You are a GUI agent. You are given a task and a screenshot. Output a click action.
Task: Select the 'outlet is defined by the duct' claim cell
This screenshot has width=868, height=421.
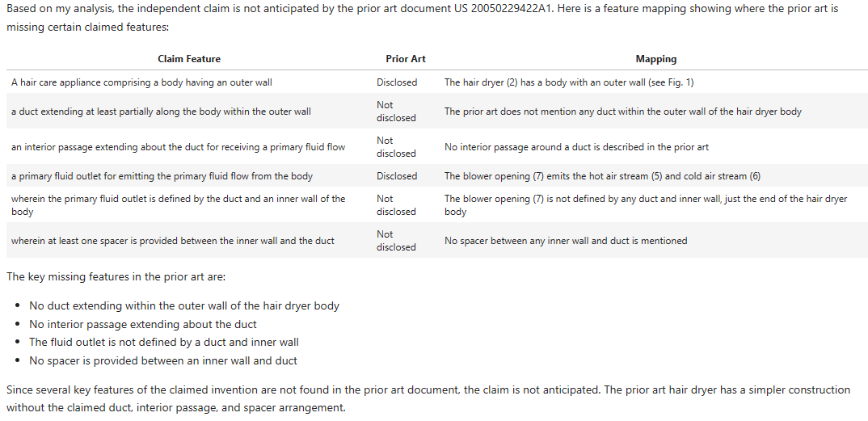click(x=178, y=204)
